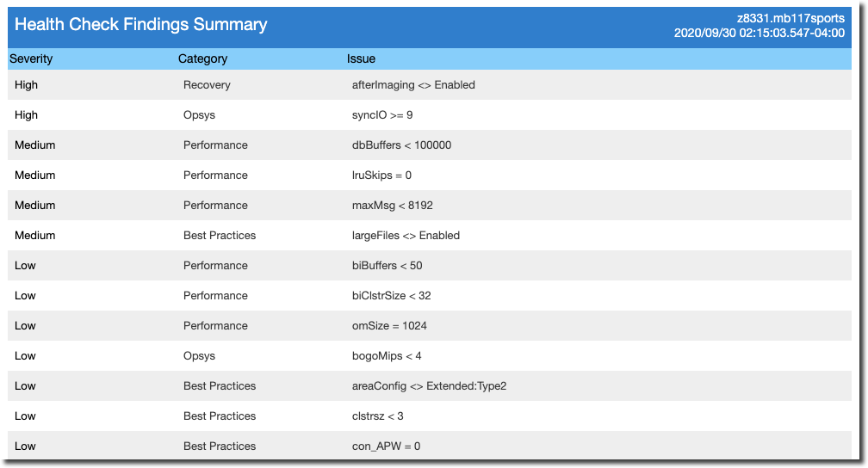Viewport: 868px width, 468px height.
Task: Click Medium severity in maxMsg row
Action: tap(34, 206)
